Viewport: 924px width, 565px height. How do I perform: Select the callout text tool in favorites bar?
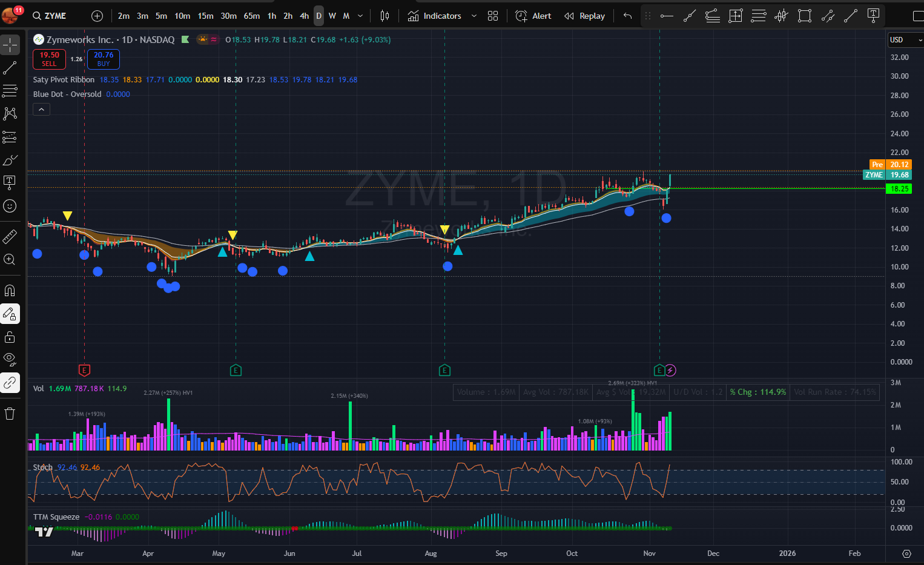874,16
